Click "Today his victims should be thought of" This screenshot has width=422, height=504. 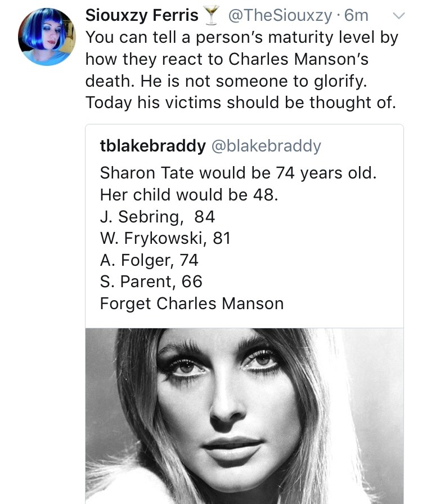[x=241, y=102]
